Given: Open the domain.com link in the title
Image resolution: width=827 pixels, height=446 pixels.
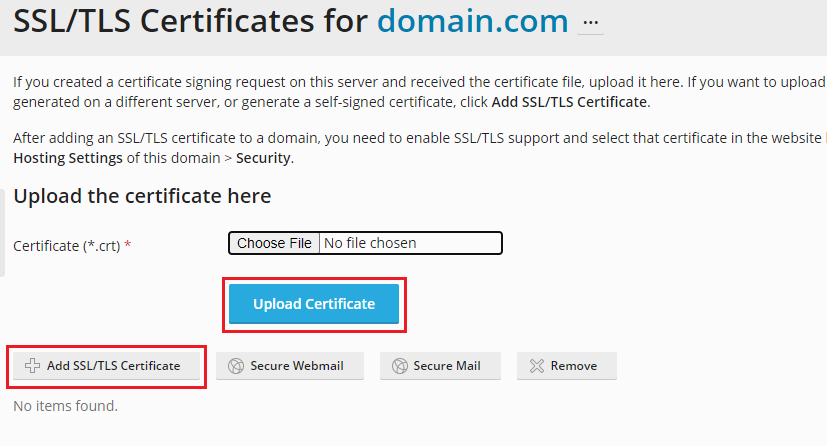Looking at the screenshot, I should coord(472,21).
